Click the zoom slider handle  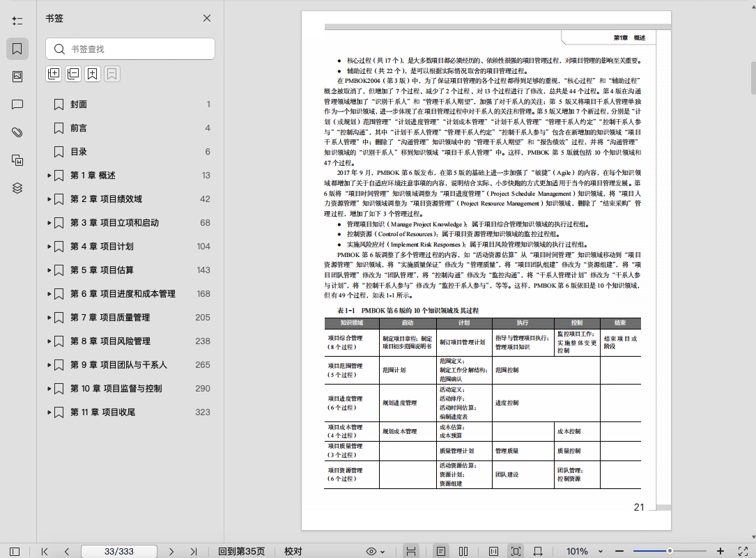point(670,551)
